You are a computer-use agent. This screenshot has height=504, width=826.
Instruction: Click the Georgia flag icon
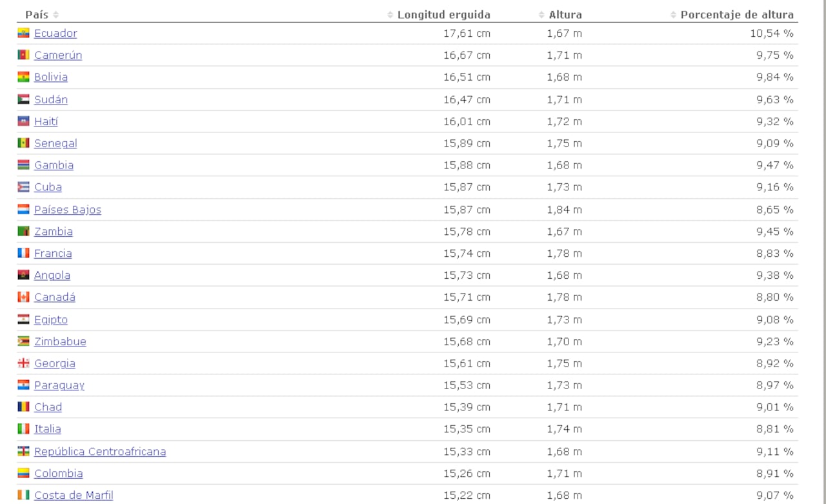(23, 363)
